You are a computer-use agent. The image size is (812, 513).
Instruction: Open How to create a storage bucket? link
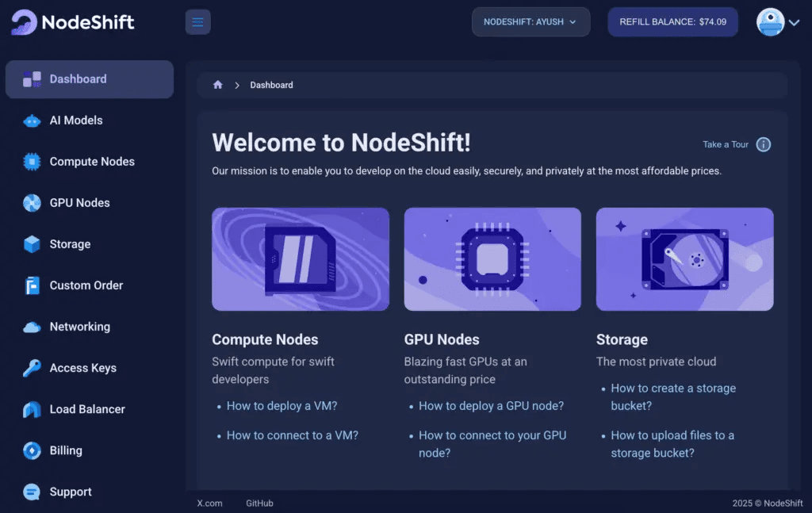tap(673, 397)
